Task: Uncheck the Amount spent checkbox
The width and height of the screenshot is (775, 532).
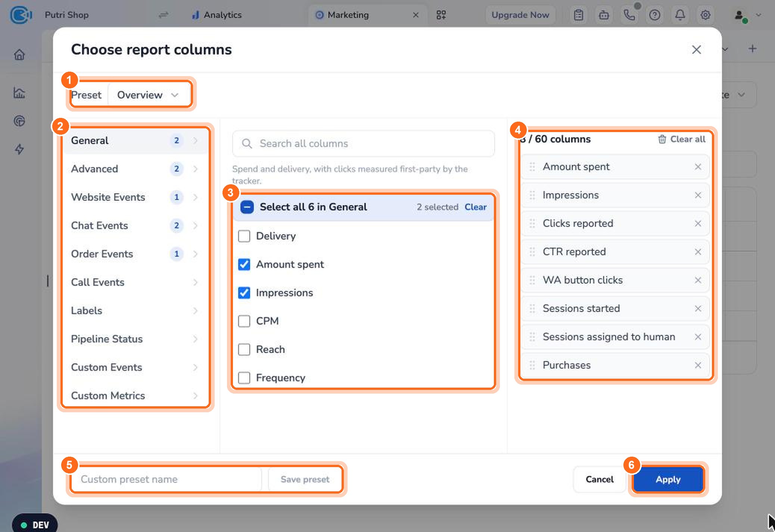Action: tap(244, 265)
